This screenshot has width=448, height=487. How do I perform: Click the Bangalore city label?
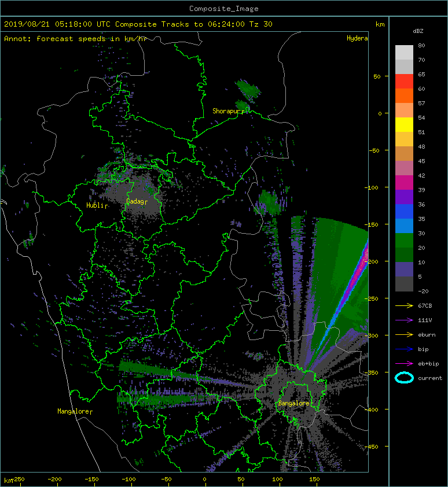(x=294, y=403)
